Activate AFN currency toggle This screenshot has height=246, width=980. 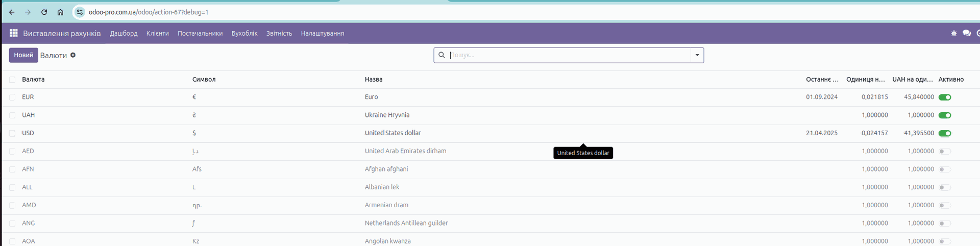pos(945,169)
